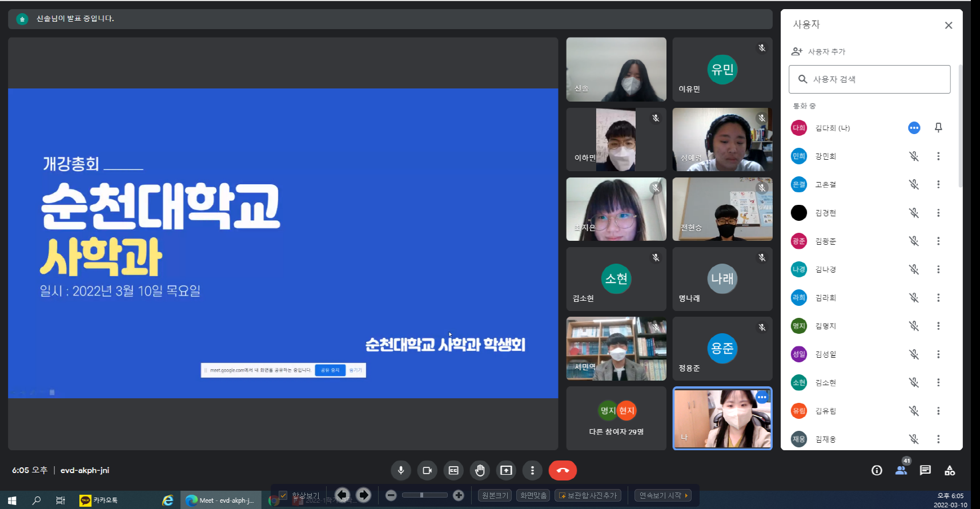Click 보관함 사진추가 button

pos(588,495)
